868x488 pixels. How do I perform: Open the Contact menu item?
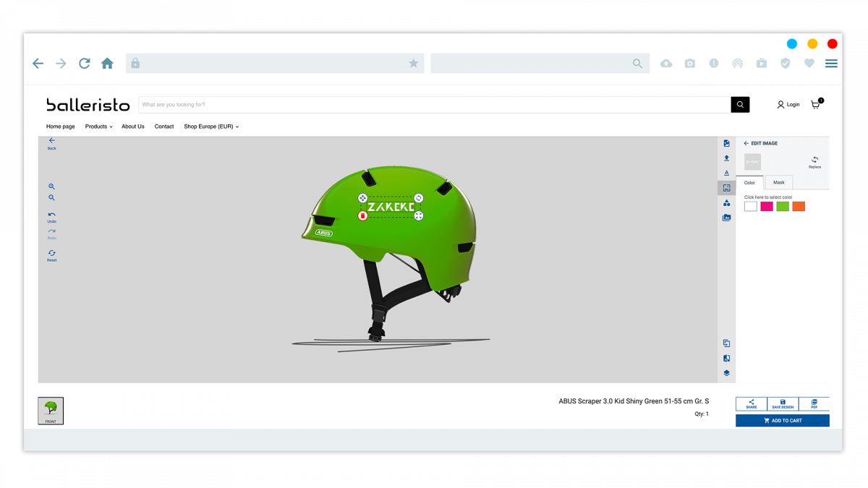pyautogui.click(x=164, y=127)
